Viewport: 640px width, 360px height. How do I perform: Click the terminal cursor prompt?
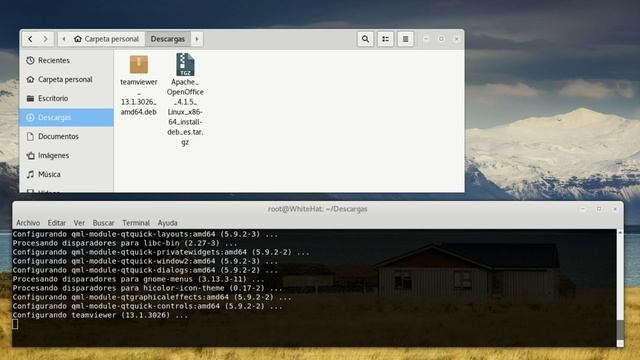pos(15,324)
